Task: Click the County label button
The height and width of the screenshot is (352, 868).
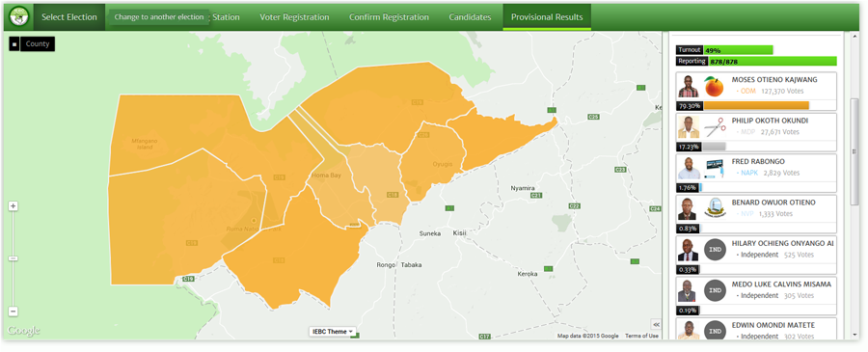Action: [38, 44]
